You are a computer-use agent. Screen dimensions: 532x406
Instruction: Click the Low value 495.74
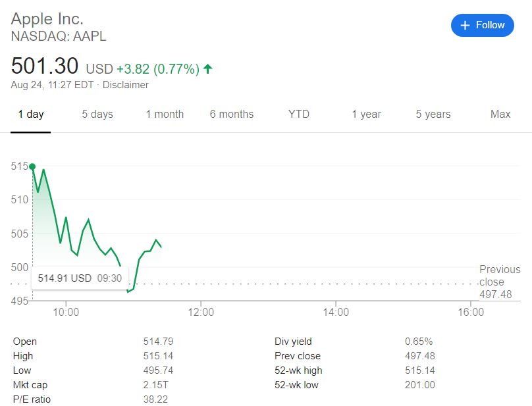[158, 370]
